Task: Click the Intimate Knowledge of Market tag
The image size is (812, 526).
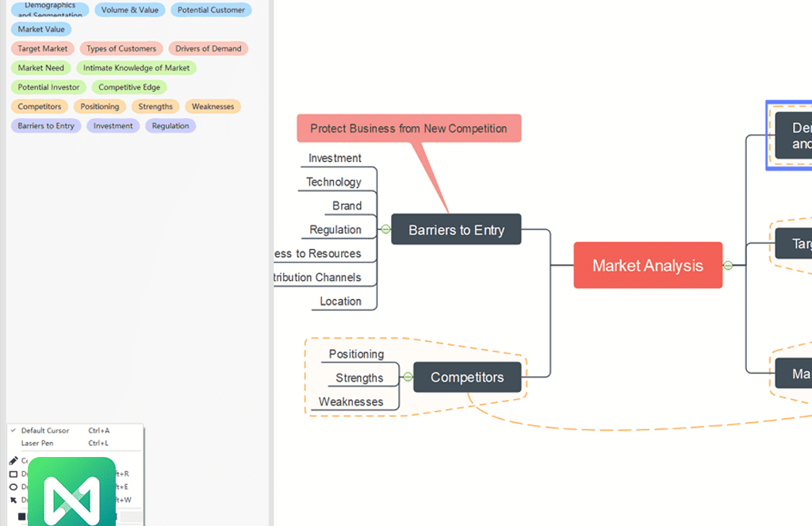Action: [136, 68]
